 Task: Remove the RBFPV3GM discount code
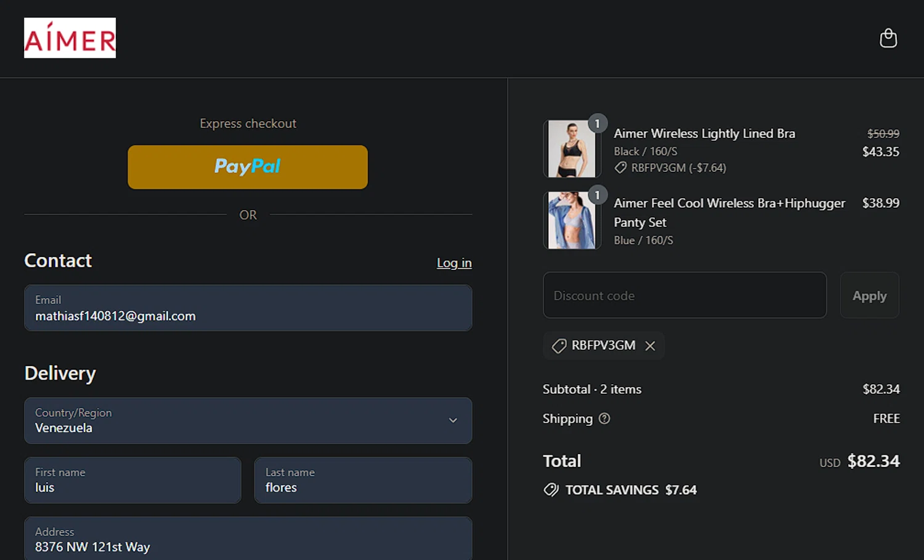[x=650, y=346]
